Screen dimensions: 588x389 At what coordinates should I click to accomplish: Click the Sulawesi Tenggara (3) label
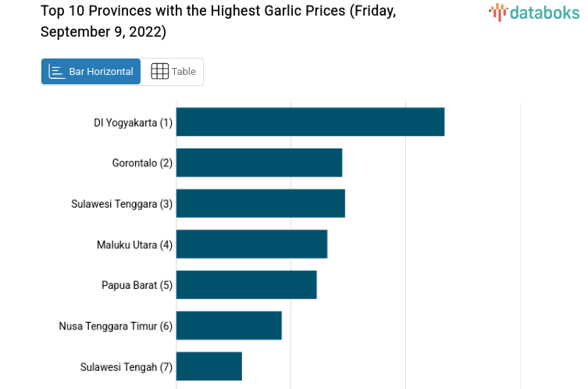pos(122,204)
